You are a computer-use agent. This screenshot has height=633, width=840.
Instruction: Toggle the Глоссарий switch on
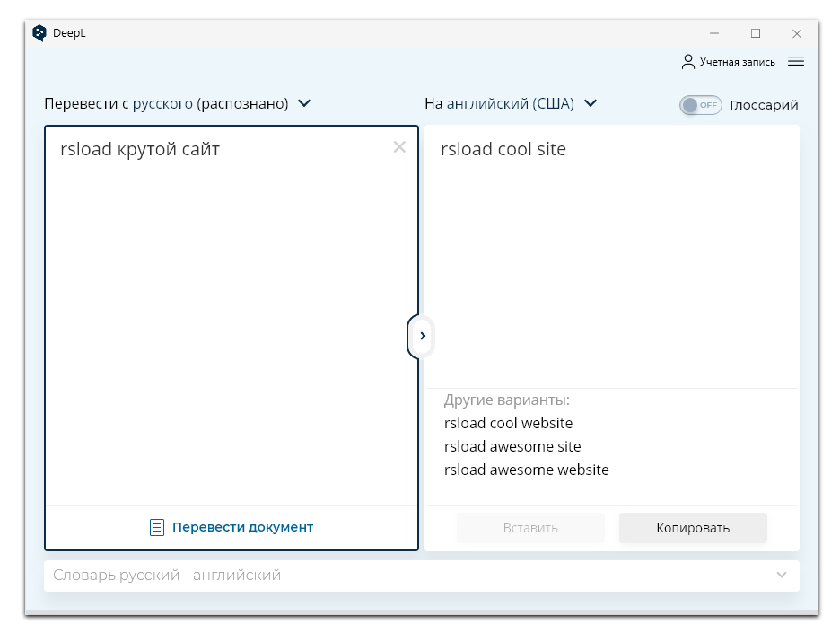pyautogui.click(x=700, y=105)
